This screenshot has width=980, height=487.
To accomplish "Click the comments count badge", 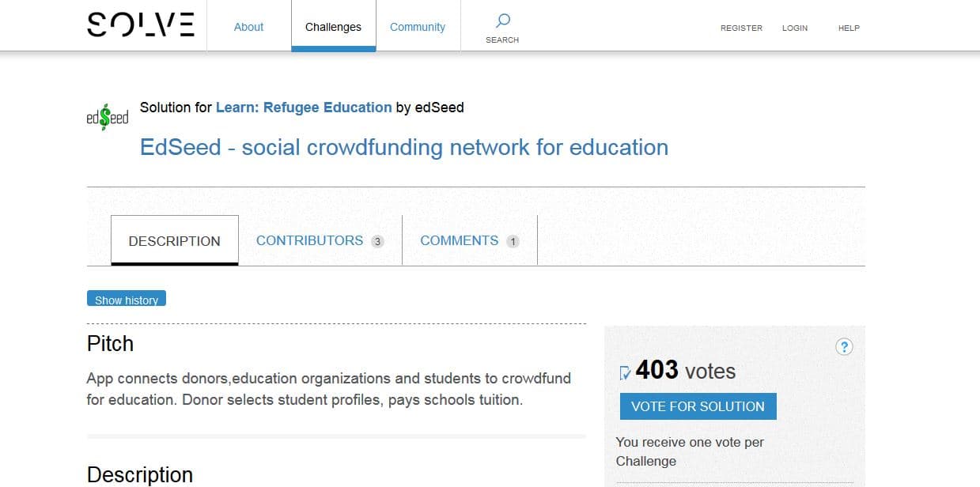I will (513, 241).
